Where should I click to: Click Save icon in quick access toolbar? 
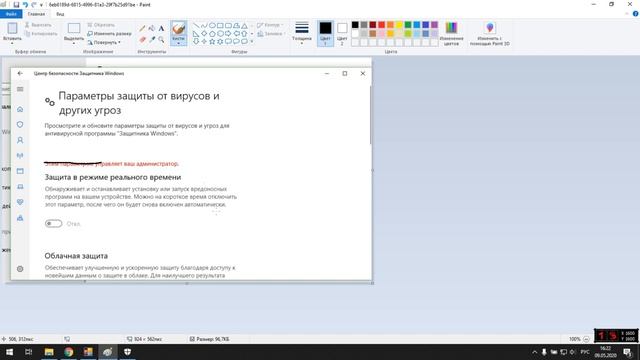tap(16, 4)
